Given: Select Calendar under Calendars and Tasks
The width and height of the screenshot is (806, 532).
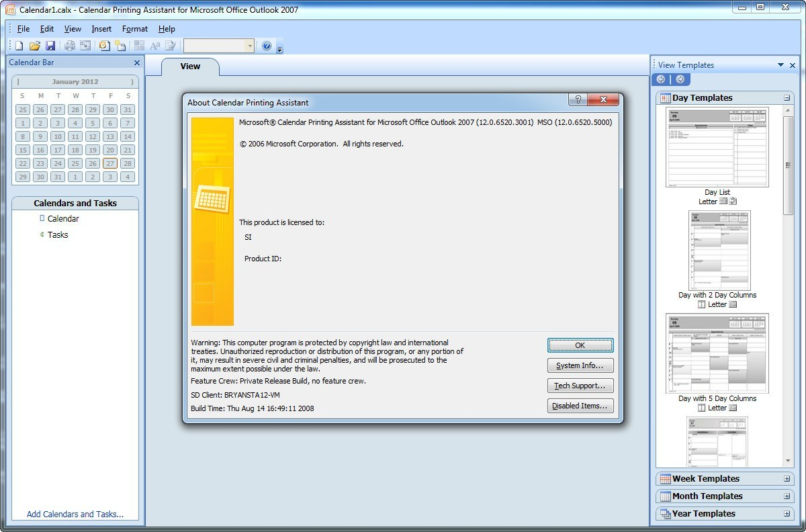Looking at the screenshot, I should [x=63, y=218].
